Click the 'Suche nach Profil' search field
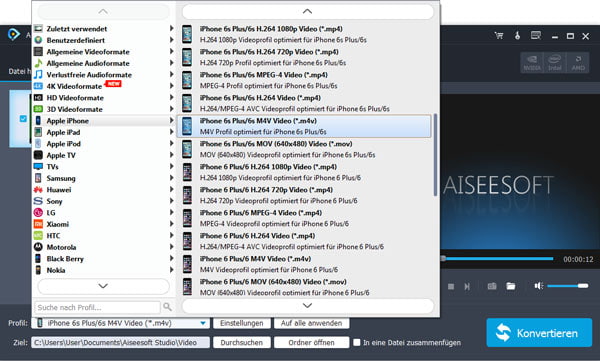 pyautogui.click(x=98, y=307)
